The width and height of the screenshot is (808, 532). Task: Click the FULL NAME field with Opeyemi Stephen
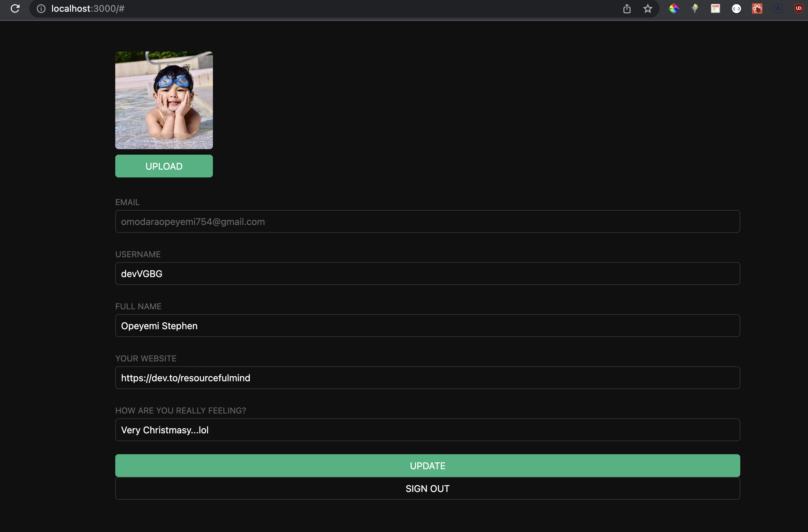click(427, 325)
